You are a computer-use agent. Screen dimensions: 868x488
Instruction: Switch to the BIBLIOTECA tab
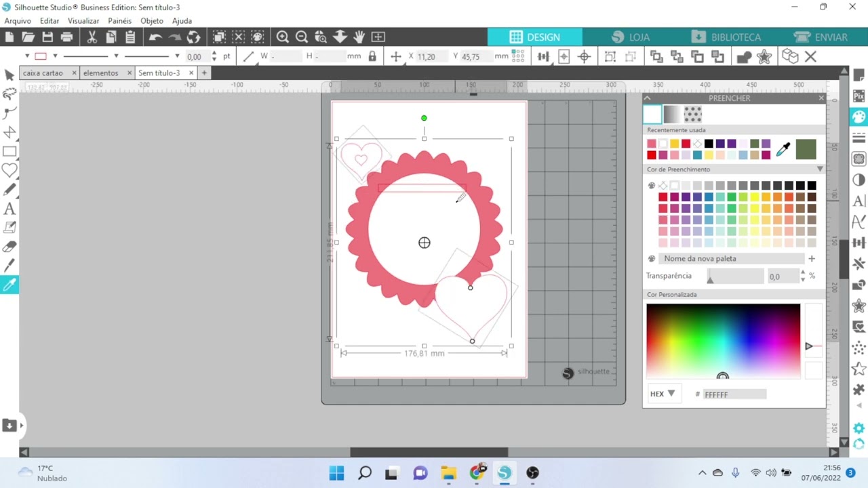point(726,37)
